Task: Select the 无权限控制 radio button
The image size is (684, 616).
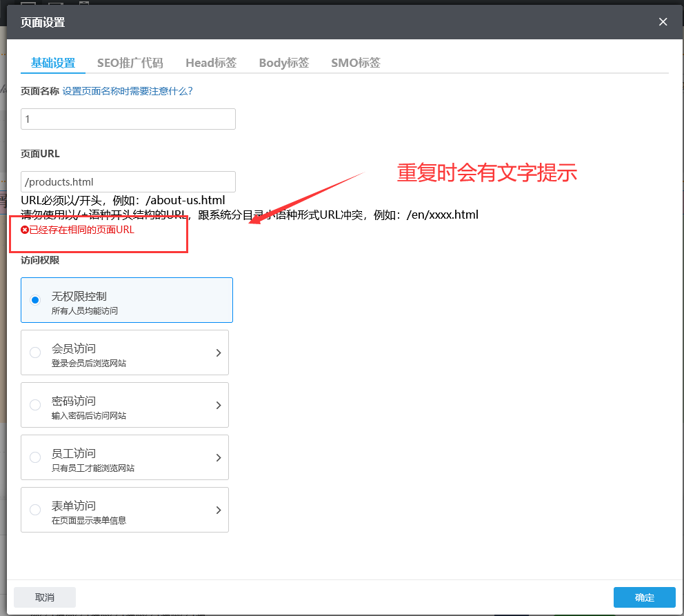Action: [x=35, y=300]
